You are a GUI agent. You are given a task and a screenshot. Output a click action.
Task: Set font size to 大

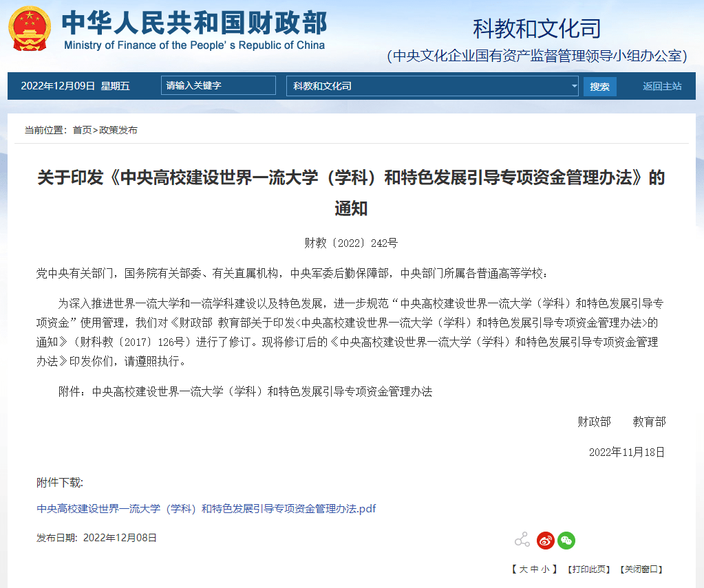click(x=524, y=569)
